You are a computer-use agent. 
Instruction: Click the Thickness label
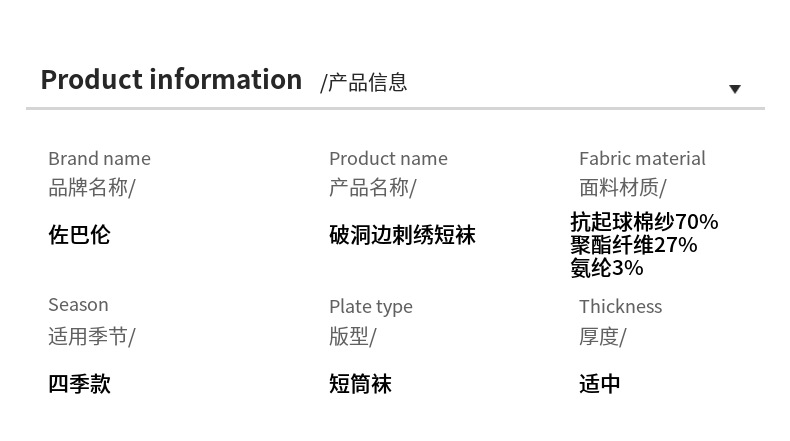pyautogui.click(x=620, y=306)
